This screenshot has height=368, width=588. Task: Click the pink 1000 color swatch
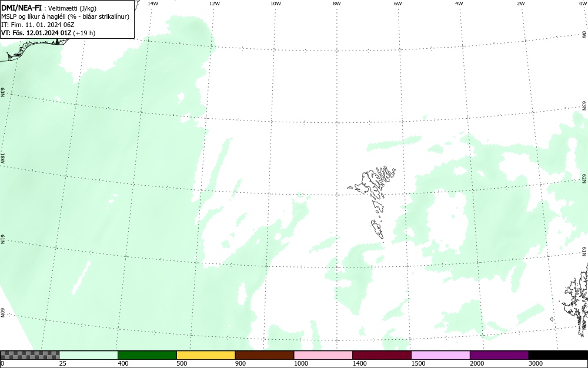[323, 355]
